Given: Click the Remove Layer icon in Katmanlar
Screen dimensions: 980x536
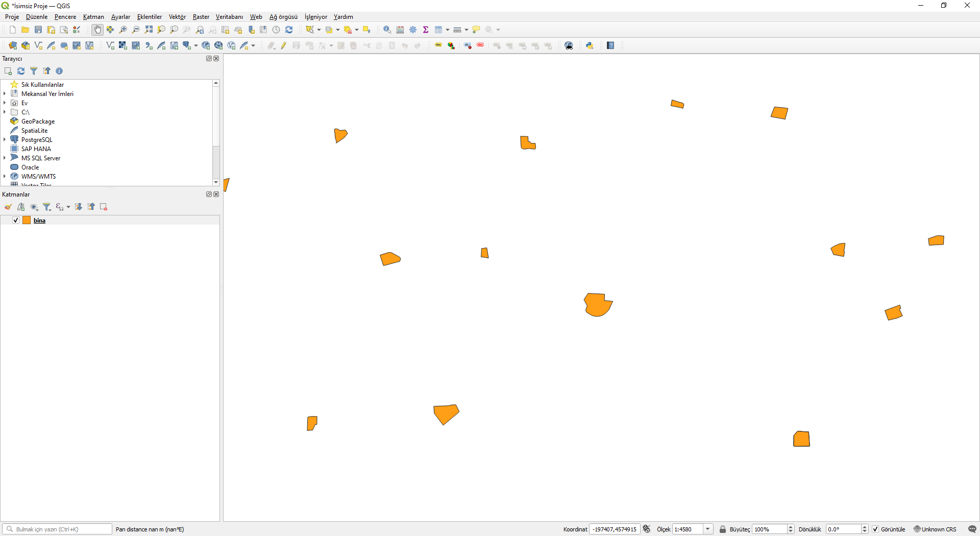Looking at the screenshot, I should pyautogui.click(x=104, y=207).
